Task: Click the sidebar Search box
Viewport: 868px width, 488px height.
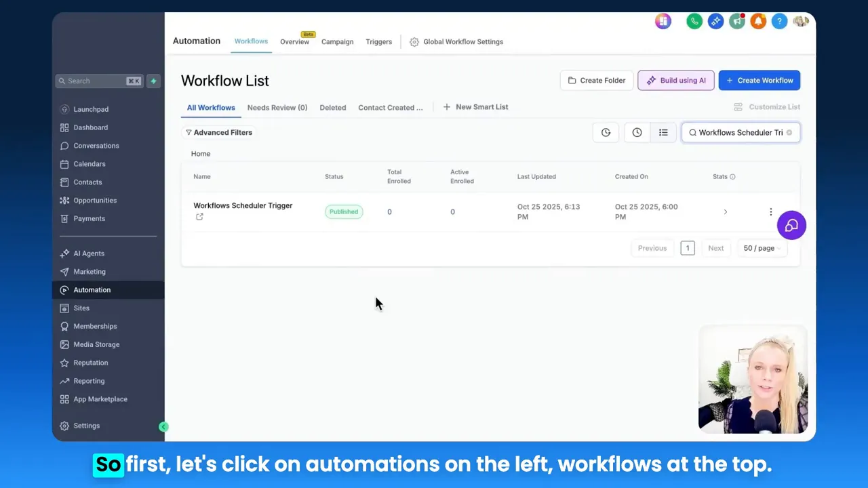Action: tap(99, 81)
